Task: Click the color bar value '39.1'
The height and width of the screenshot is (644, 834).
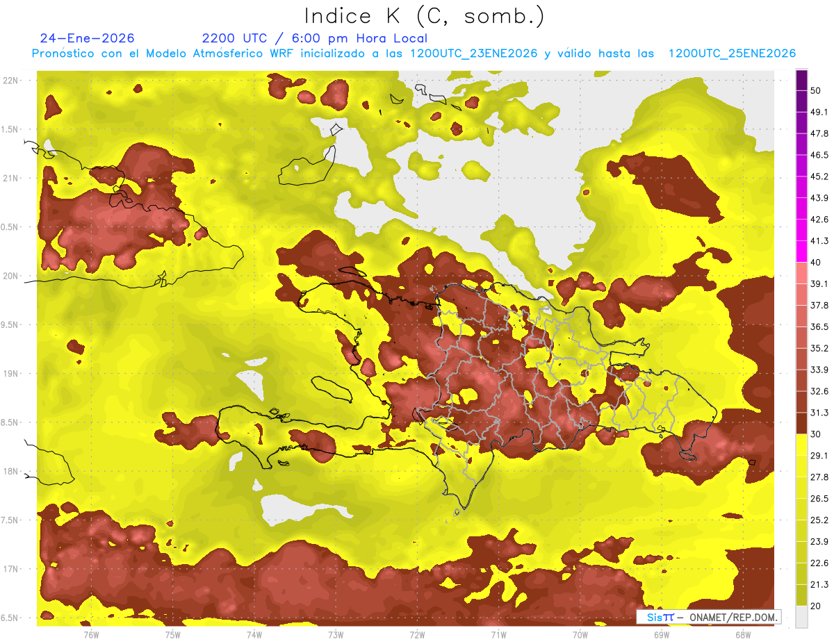Action: pyautogui.click(x=819, y=283)
